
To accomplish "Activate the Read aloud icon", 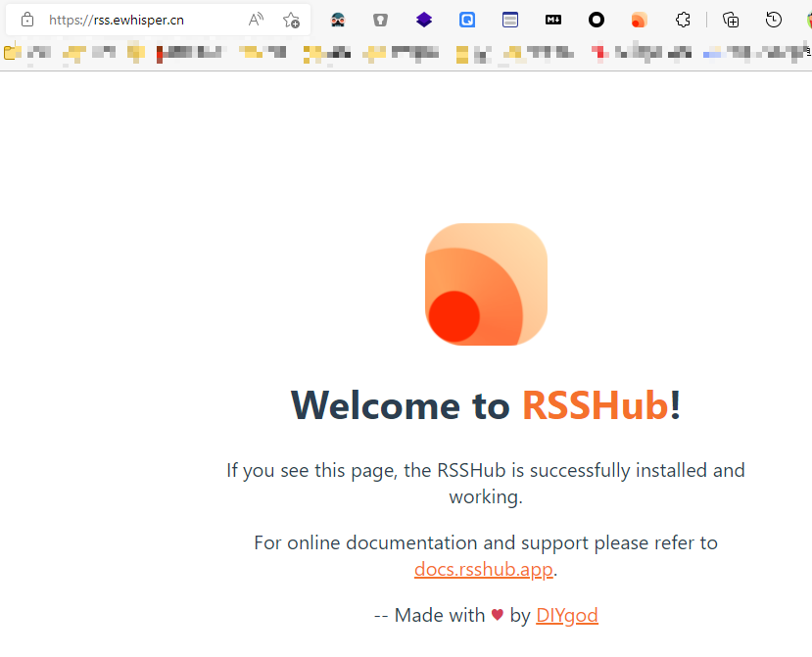I will click(256, 21).
